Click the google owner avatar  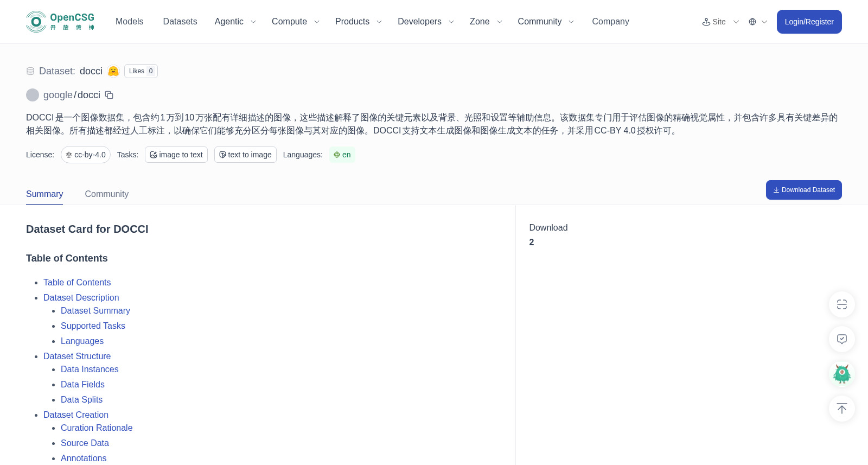pos(33,95)
